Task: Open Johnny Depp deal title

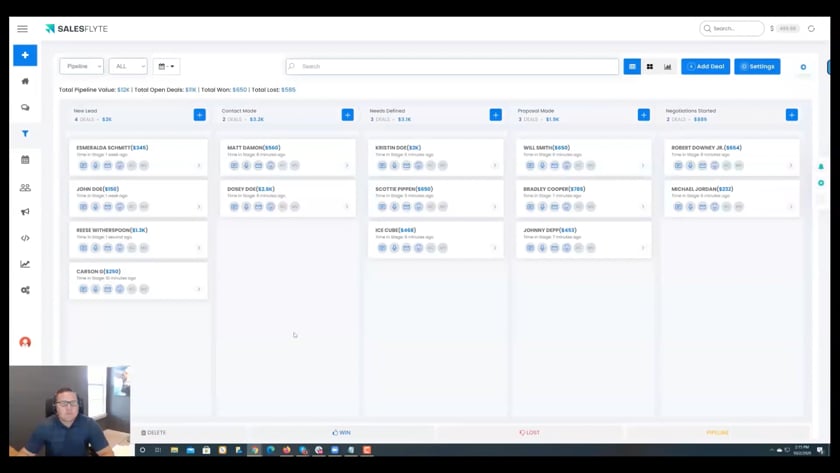Action: (x=550, y=230)
